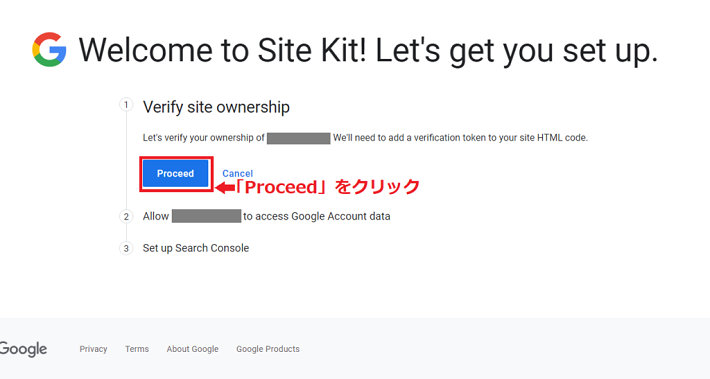Click the red arrow annotation beside Proceed
Image resolution: width=710 pixels, height=379 pixels.
click(225, 187)
